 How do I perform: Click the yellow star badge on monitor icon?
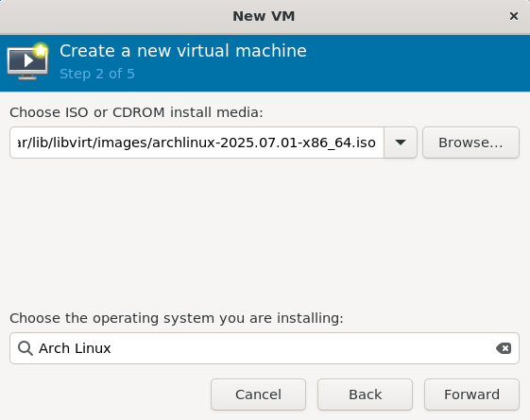point(41,51)
